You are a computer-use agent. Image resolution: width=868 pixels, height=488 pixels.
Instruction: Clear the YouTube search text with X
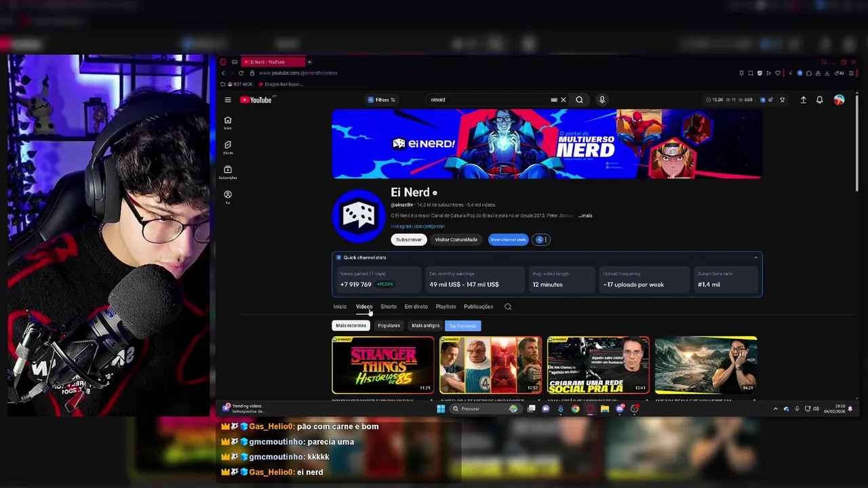pos(563,100)
